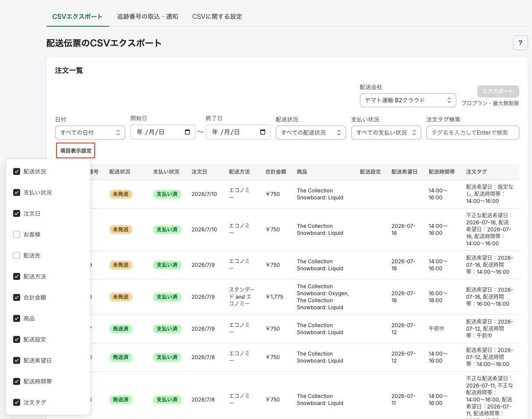Image resolution: width=532 pixels, height=419 pixels.
Task: Click the 項目表示設定 button
Action: pyautogui.click(x=76, y=150)
